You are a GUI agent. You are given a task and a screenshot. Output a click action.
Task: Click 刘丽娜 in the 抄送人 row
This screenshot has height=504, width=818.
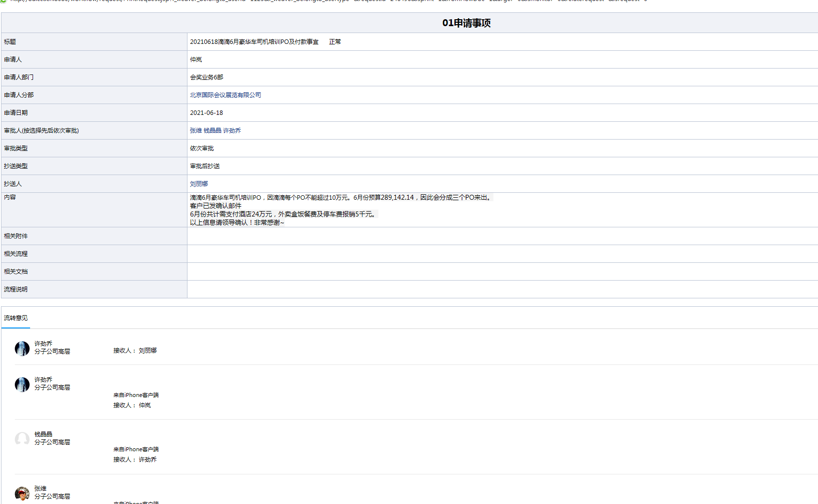(199, 184)
